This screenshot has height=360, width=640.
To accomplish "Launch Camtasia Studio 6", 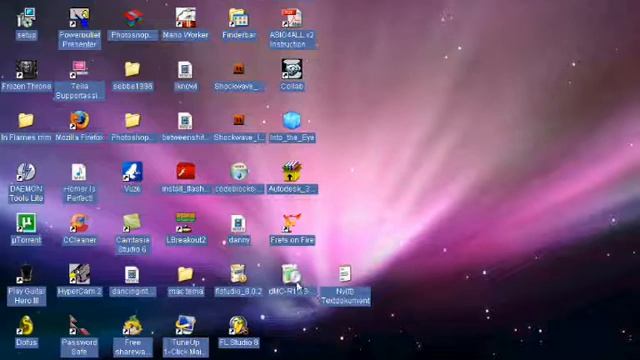I will (133, 223).
